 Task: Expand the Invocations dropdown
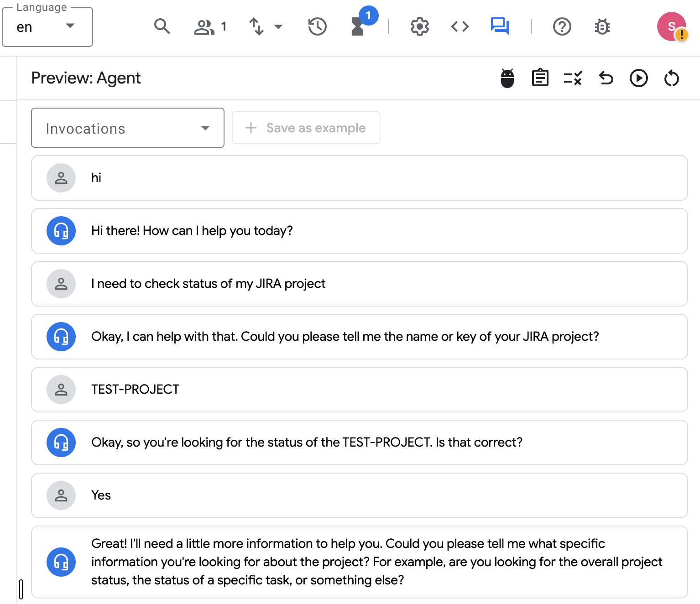(x=128, y=128)
